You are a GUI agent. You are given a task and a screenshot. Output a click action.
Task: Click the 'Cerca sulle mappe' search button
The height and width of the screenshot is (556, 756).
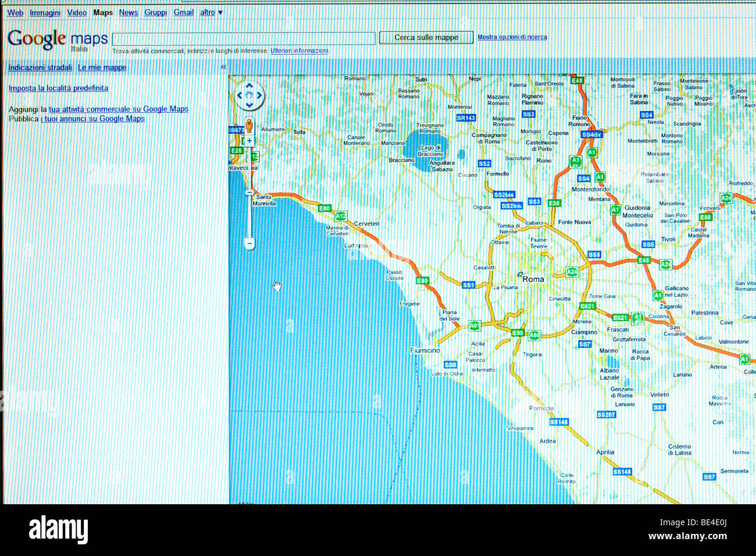pyautogui.click(x=426, y=38)
